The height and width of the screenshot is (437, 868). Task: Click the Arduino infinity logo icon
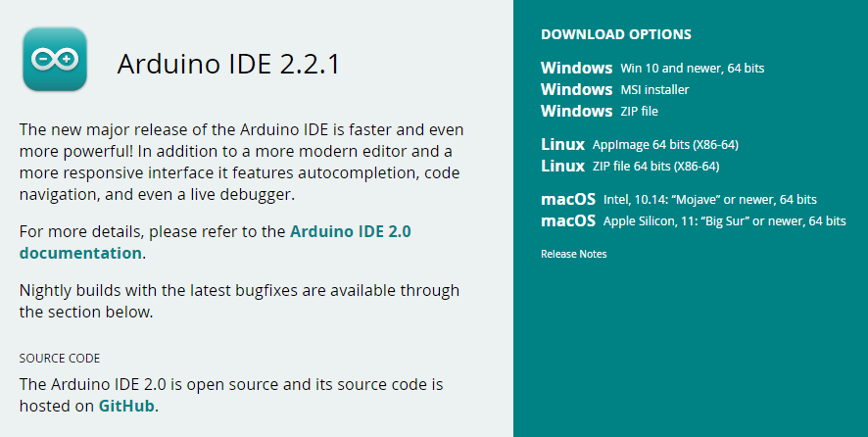[x=55, y=60]
